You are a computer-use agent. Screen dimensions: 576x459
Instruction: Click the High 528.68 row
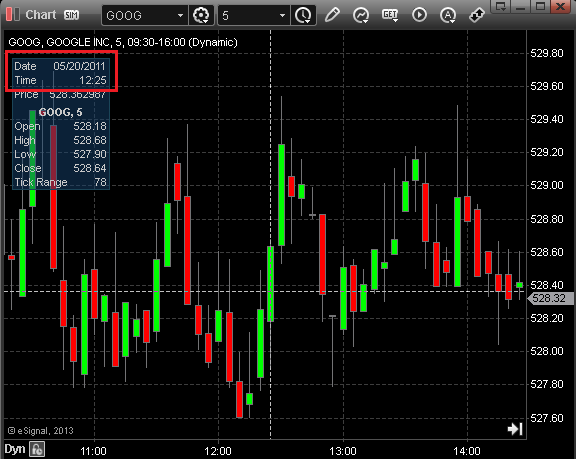61,140
